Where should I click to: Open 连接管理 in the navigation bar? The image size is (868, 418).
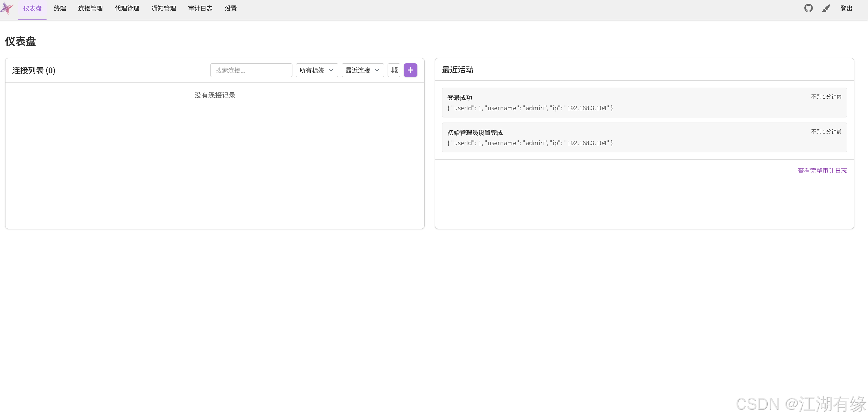tap(90, 8)
